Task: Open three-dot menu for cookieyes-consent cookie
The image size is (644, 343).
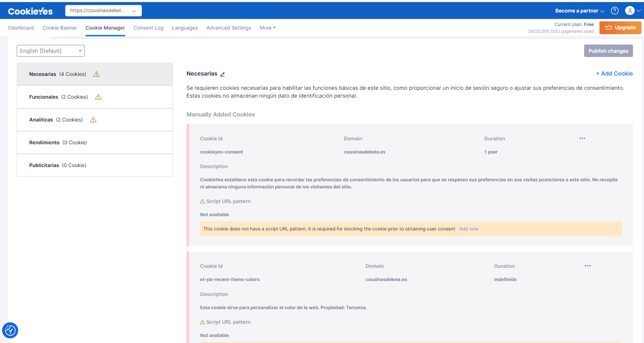Action: point(582,138)
